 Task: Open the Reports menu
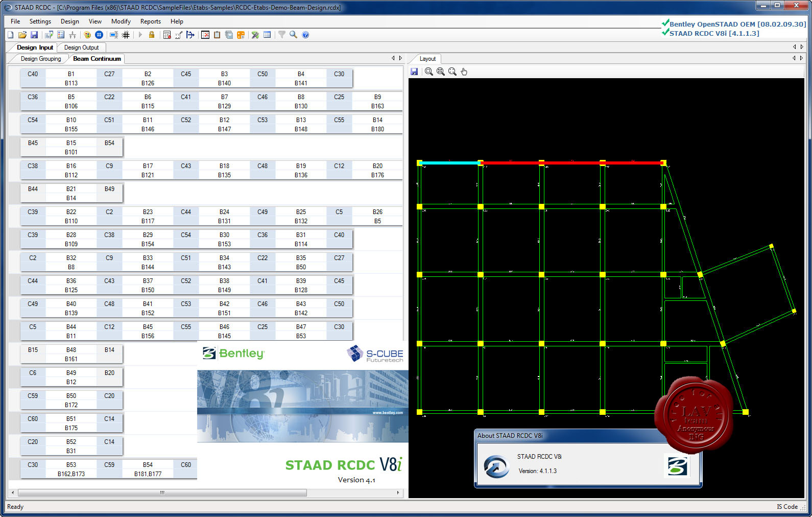pyautogui.click(x=151, y=21)
